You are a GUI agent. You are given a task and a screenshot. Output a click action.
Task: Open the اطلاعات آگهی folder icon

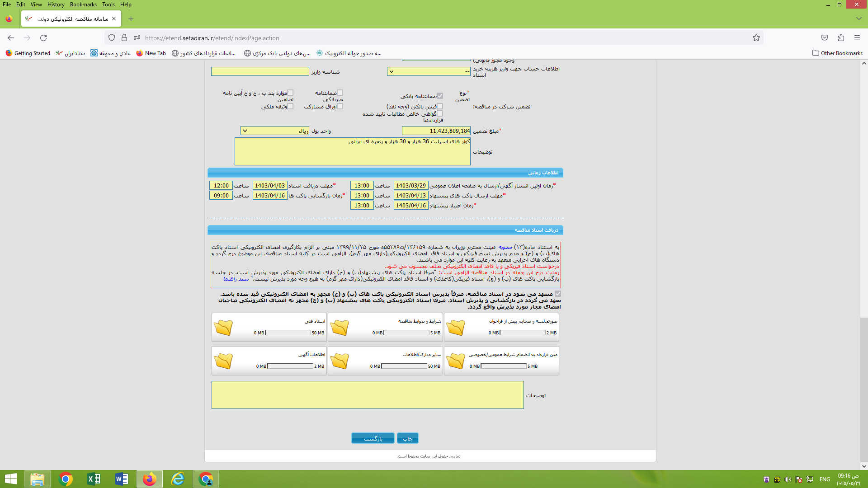coord(223,361)
